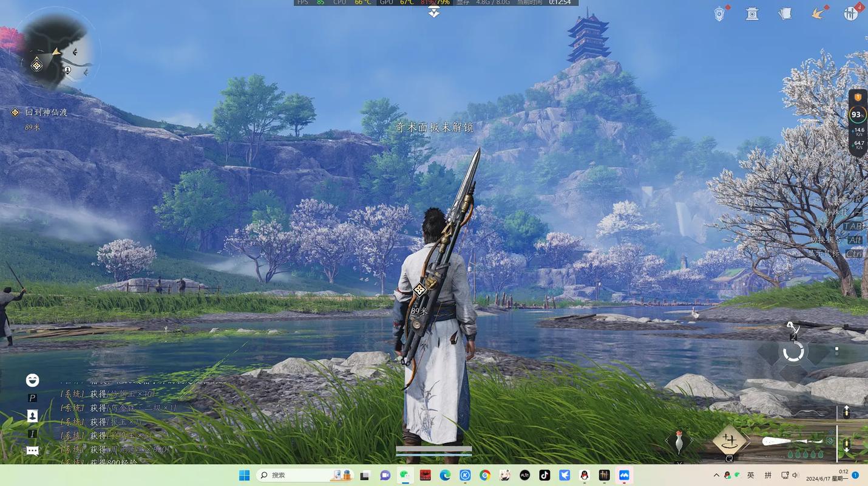Click the character silhouette icon above I key
868x486 pixels.
click(33, 416)
